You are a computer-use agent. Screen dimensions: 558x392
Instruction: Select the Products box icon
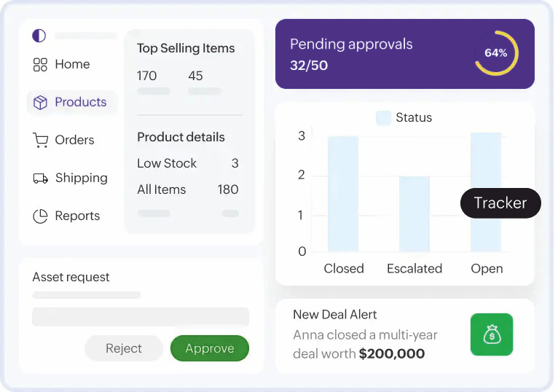(x=41, y=102)
